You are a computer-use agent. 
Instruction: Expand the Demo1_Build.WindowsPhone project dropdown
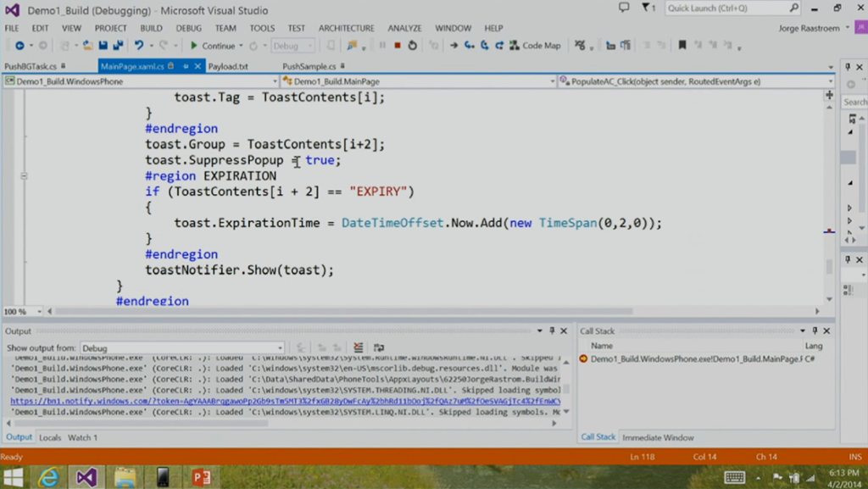275,81
